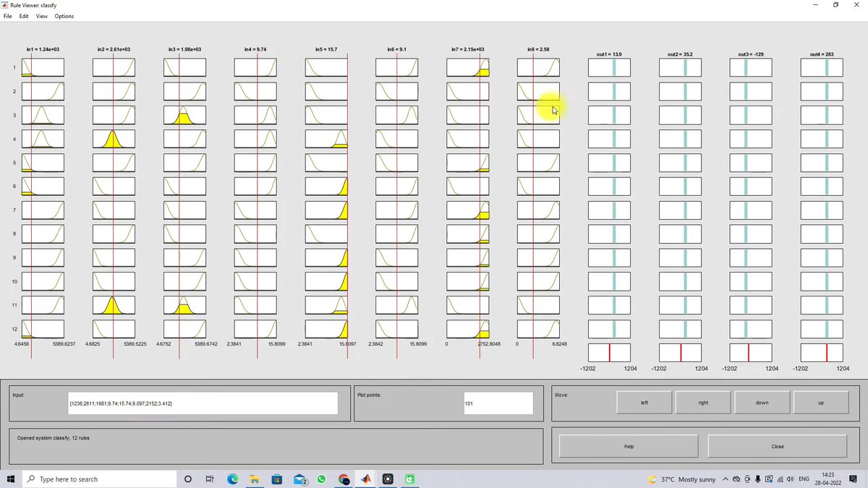Select rule 6 in5 membership plot
The image size is (868, 488).
click(x=326, y=187)
